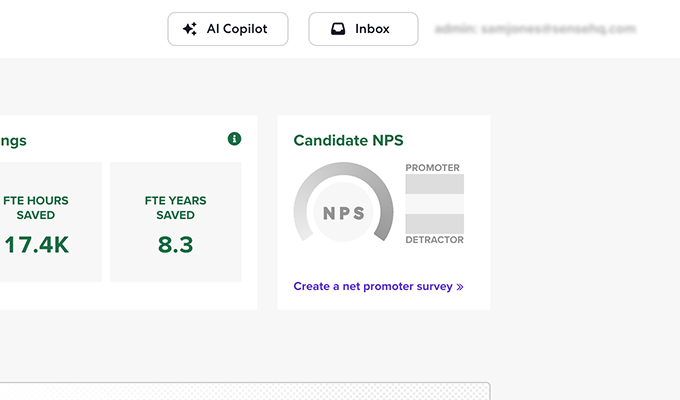Viewport: 680px width, 400px height.
Task: Click the Detractor bar segment
Action: click(x=435, y=224)
